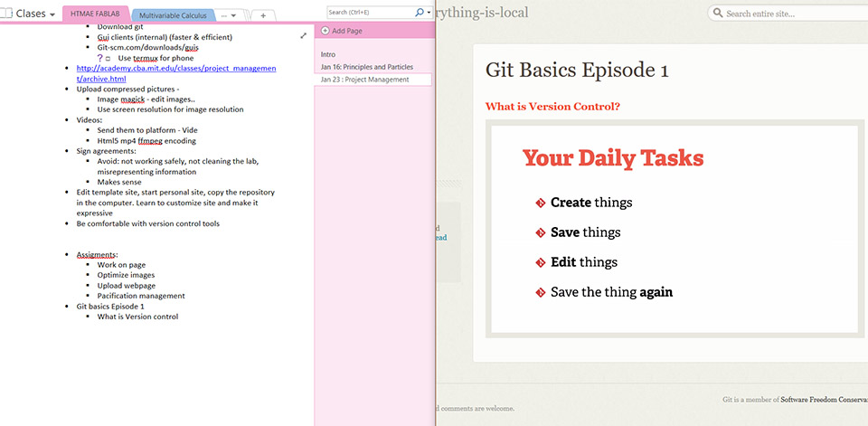Image resolution: width=868 pixels, height=426 pixels.
Task: Click the plus icon next to Add Page
Action: 325,31
